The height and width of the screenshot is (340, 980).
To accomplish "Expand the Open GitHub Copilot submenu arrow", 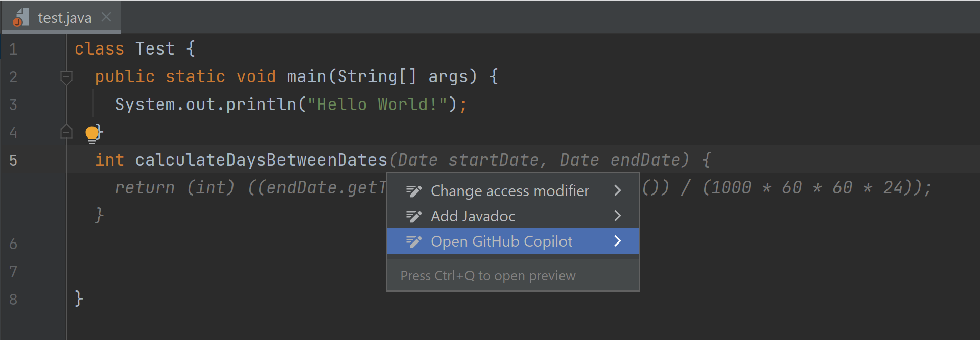I will click(617, 241).
